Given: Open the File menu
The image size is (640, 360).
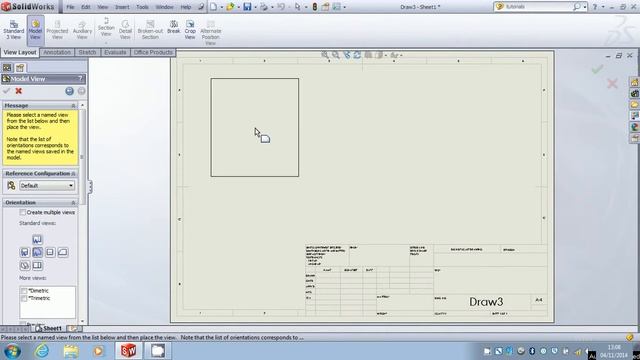Looking at the screenshot, I should point(70,7).
